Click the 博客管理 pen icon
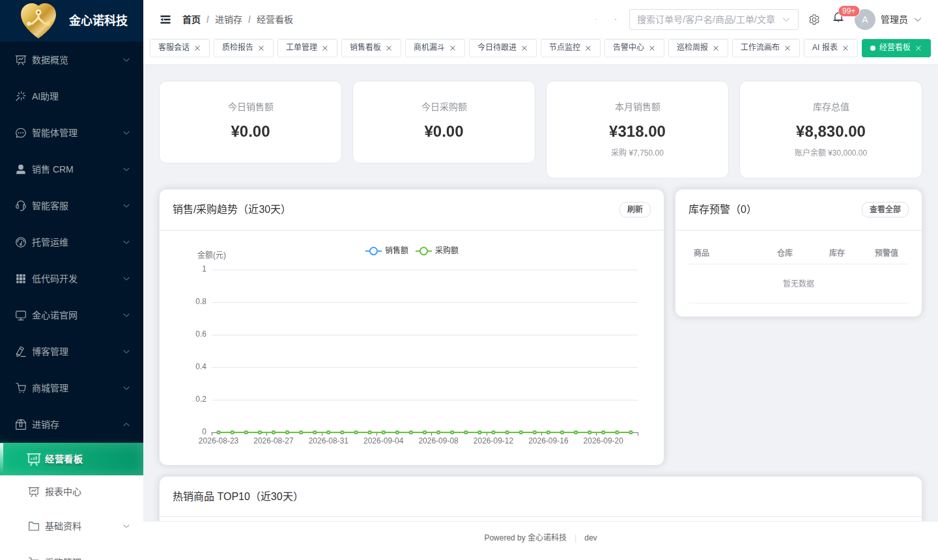Viewport: 938px width, 560px height. point(21,352)
